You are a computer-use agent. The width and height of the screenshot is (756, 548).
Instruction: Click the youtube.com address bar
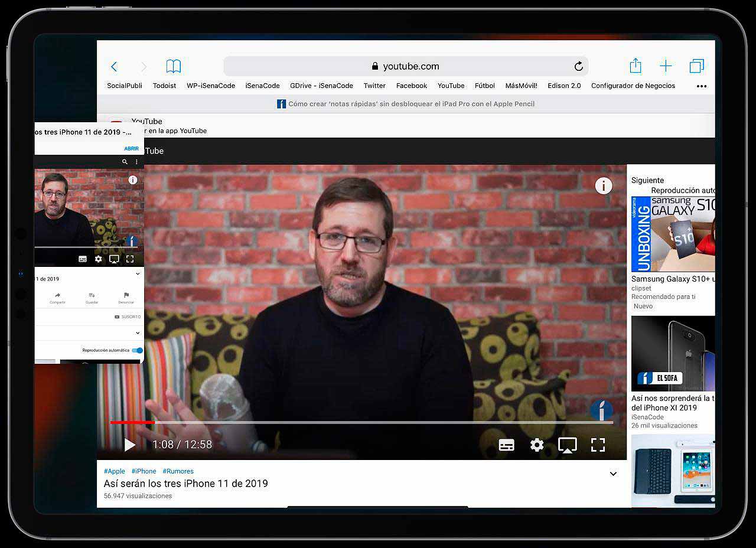pyautogui.click(x=406, y=66)
